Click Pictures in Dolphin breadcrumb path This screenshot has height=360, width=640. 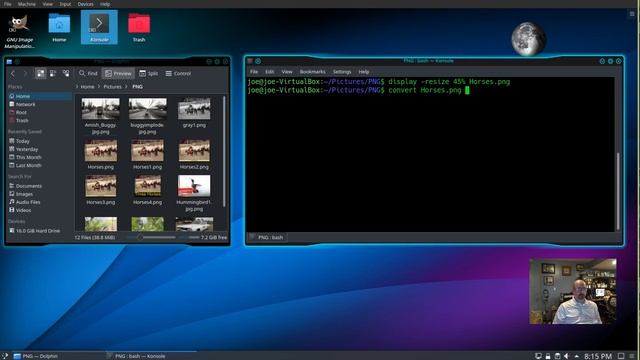[112, 87]
